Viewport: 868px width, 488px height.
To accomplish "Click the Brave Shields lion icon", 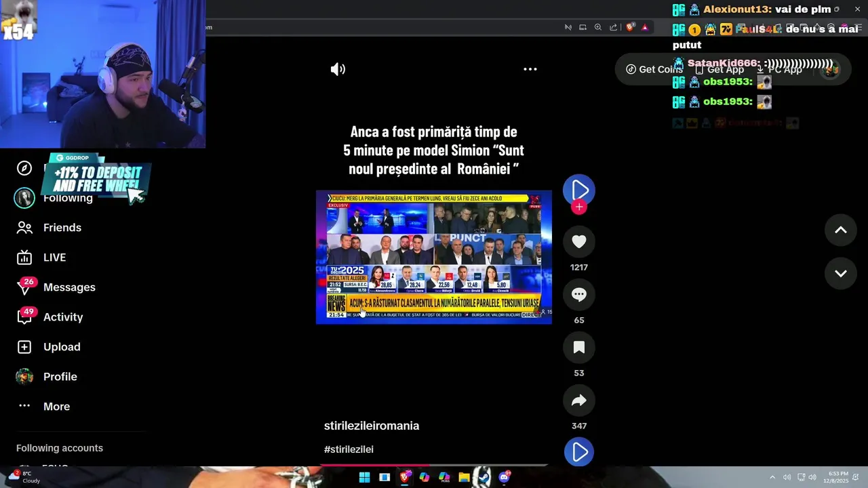I will pos(630,27).
